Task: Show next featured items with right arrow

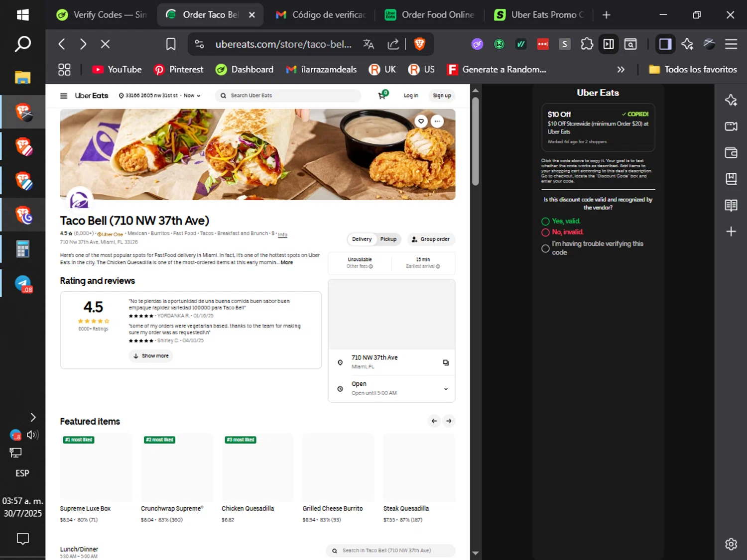Action: [449, 421]
